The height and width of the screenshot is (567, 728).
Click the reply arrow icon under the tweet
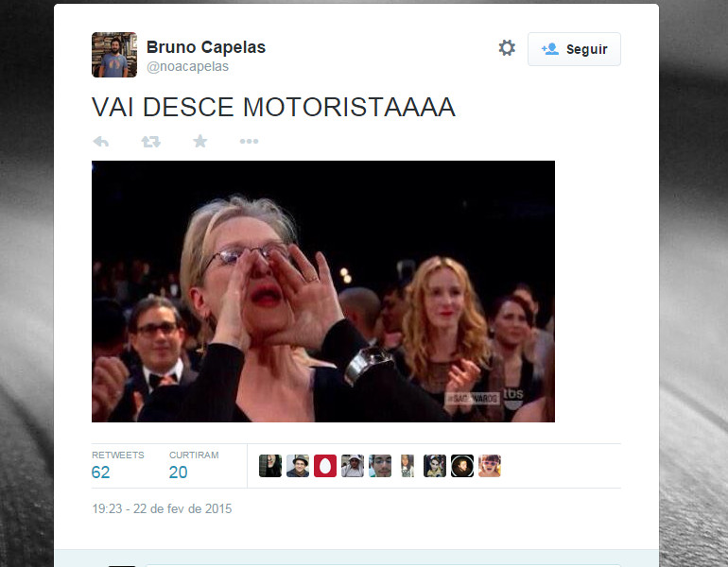(x=101, y=142)
